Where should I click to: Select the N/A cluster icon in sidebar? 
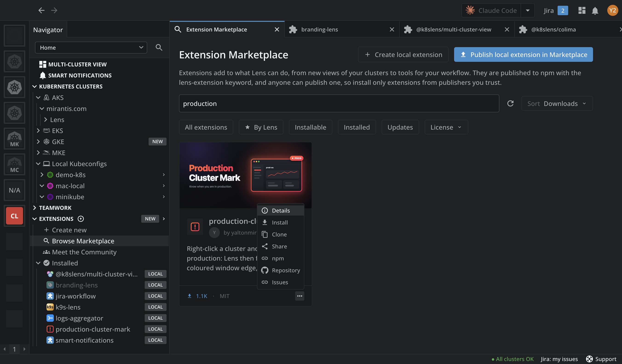14,190
